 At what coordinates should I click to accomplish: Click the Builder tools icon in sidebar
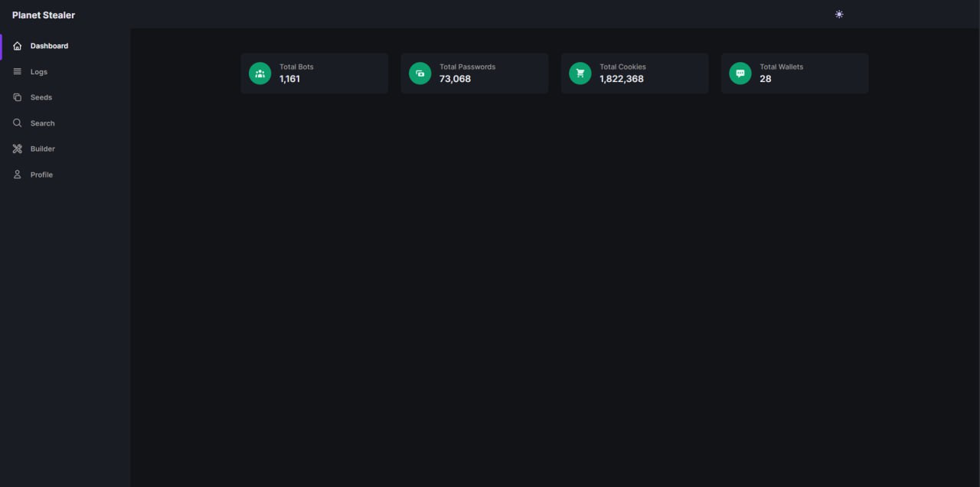[x=18, y=149]
